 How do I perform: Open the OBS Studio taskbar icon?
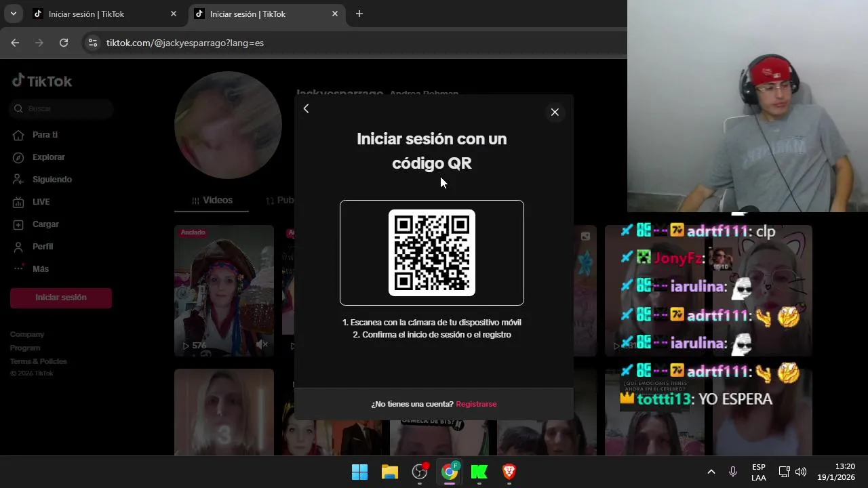coord(420,472)
